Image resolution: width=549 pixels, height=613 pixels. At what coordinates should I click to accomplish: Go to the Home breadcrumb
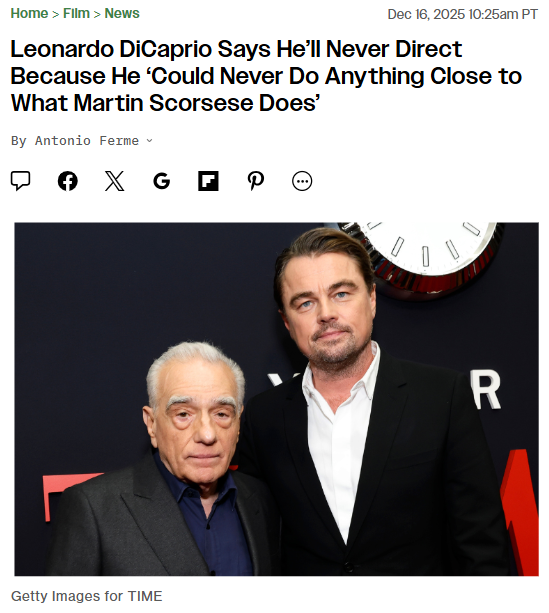(x=29, y=13)
